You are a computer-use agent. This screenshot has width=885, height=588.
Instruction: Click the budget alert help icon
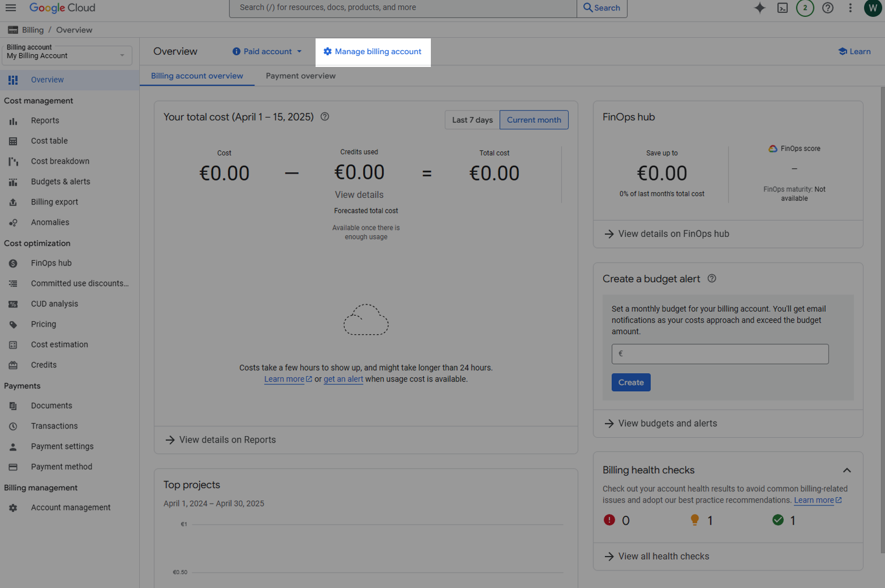click(x=711, y=278)
